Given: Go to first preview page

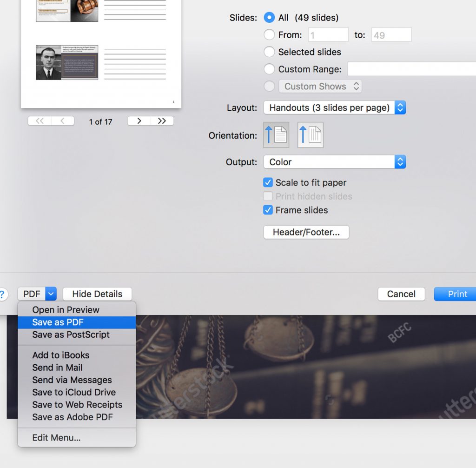Looking at the screenshot, I should (x=40, y=121).
